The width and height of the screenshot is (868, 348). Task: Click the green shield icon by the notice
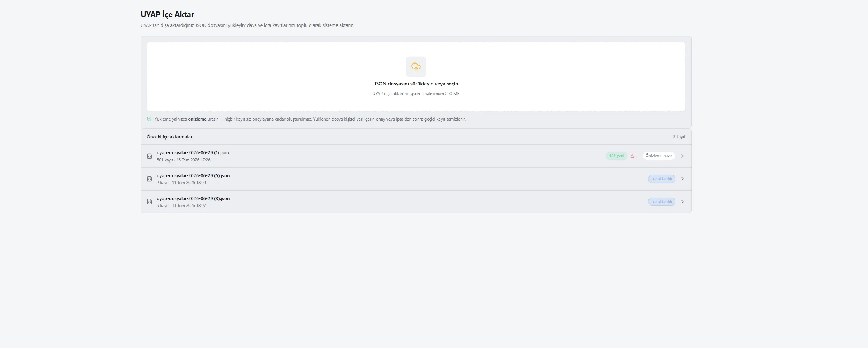click(x=149, y=119)
